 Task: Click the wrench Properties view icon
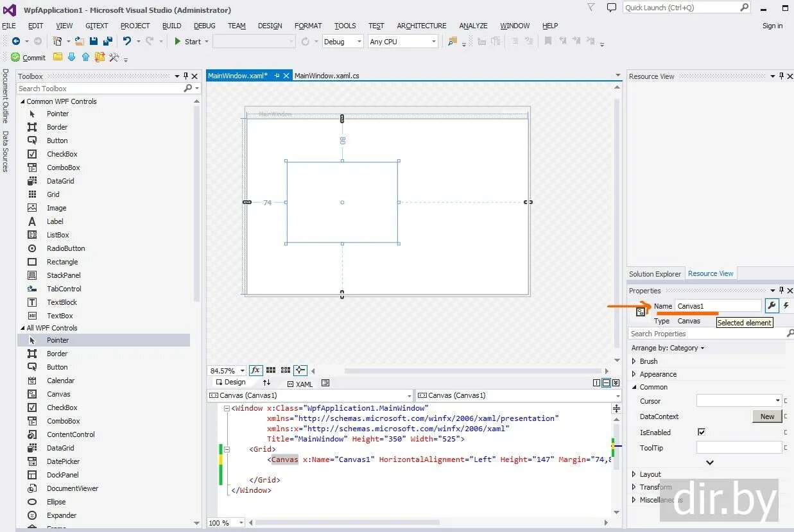772,306
